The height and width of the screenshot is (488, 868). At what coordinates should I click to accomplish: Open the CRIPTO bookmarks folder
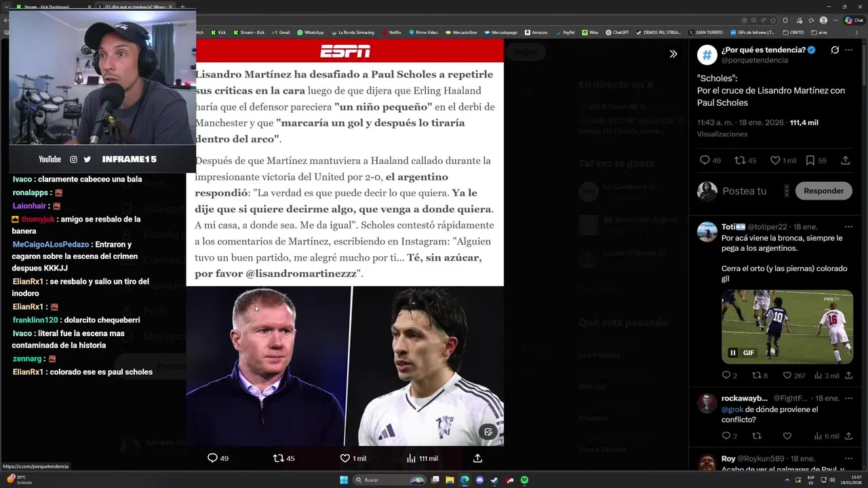(793, 32)
